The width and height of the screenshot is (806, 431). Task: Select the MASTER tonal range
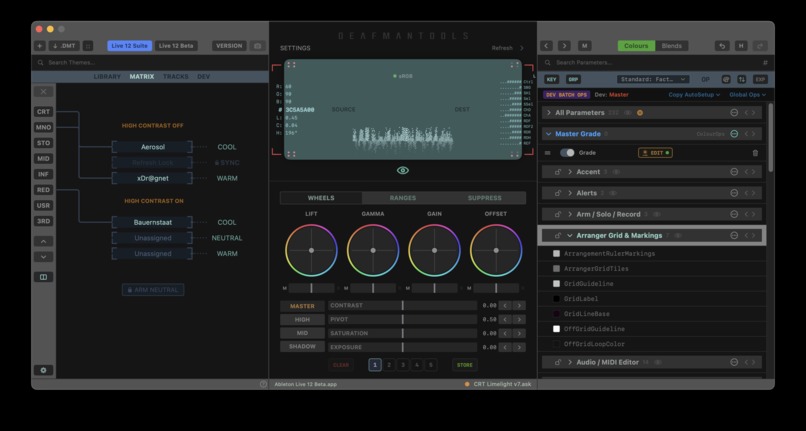point(302,306)
